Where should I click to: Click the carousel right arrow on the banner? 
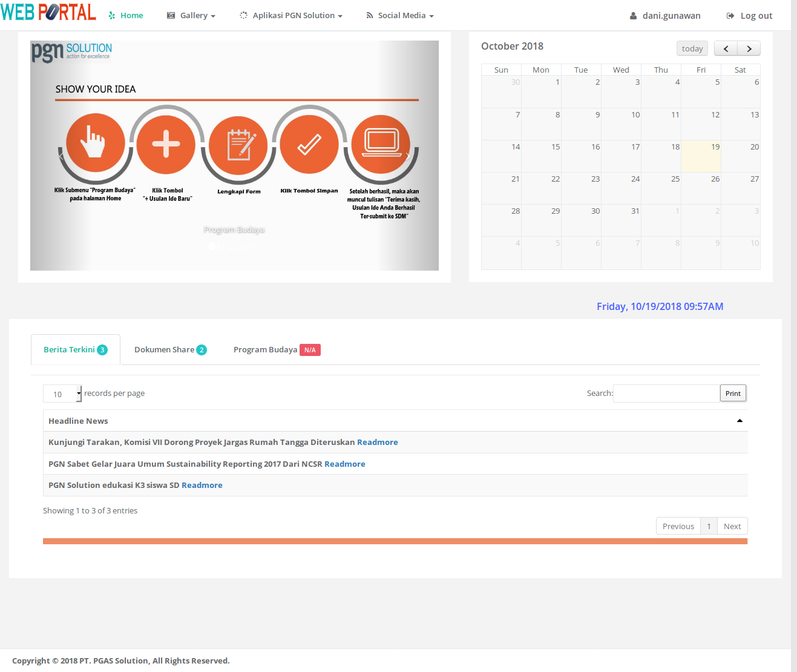408,156
